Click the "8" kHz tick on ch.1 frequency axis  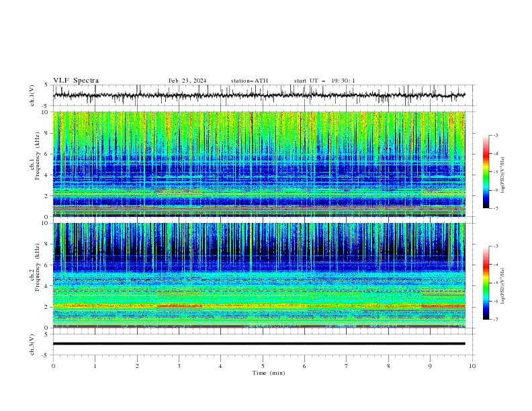coord(47,133)
